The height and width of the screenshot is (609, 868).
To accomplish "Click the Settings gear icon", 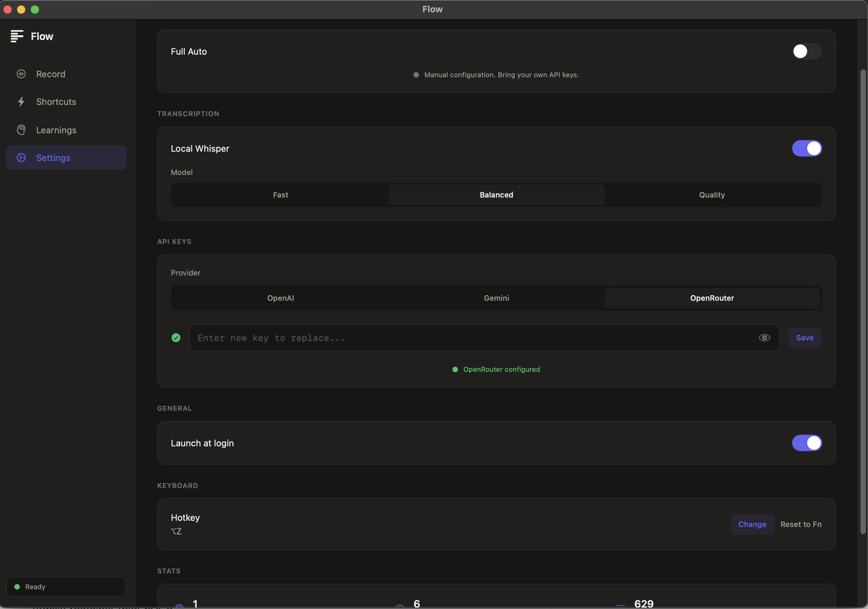I will [21, 158].
